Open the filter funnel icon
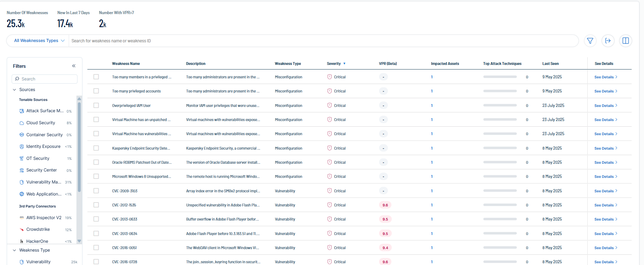The height and width of the screenshot is (265, 644). point(590,41)
